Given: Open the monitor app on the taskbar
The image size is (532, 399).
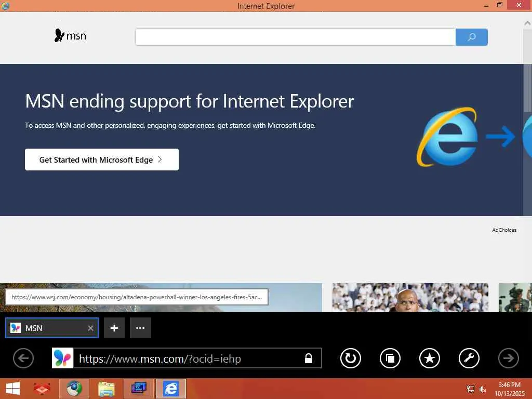Looking at the screenshot, I should pyautogui.click(x=139, y=389).
